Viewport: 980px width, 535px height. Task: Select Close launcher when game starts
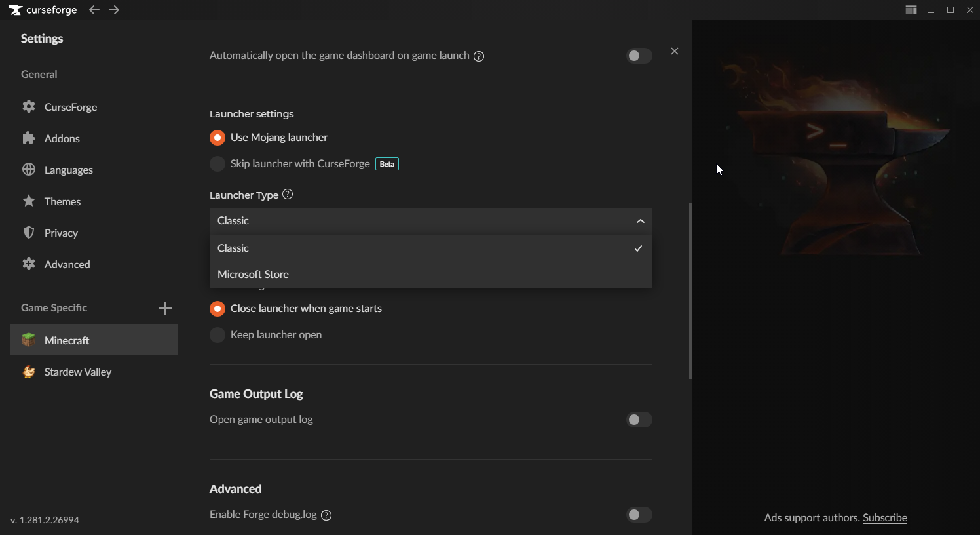click(x=217, y=309)
